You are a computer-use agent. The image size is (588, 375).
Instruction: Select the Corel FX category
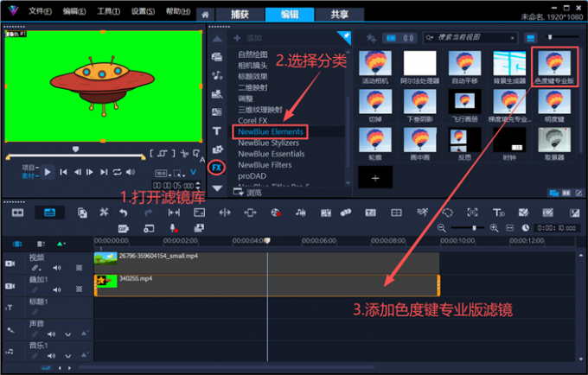point(252,121)
